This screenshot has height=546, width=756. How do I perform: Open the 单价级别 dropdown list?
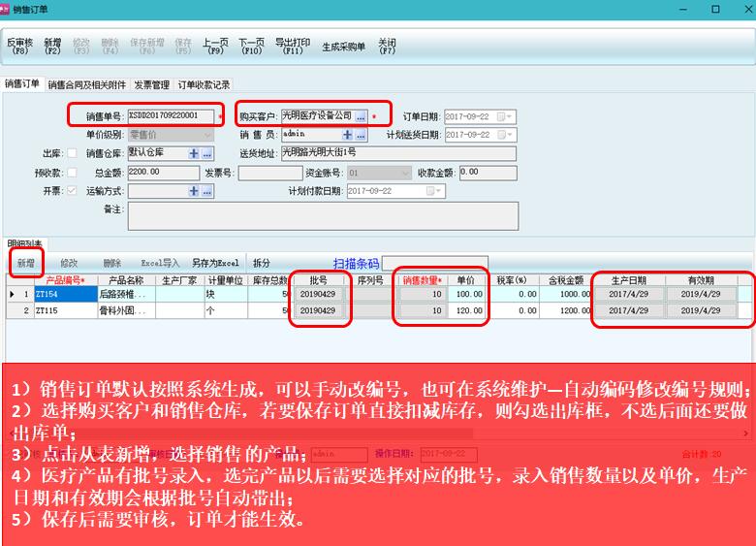coord(206,135)
